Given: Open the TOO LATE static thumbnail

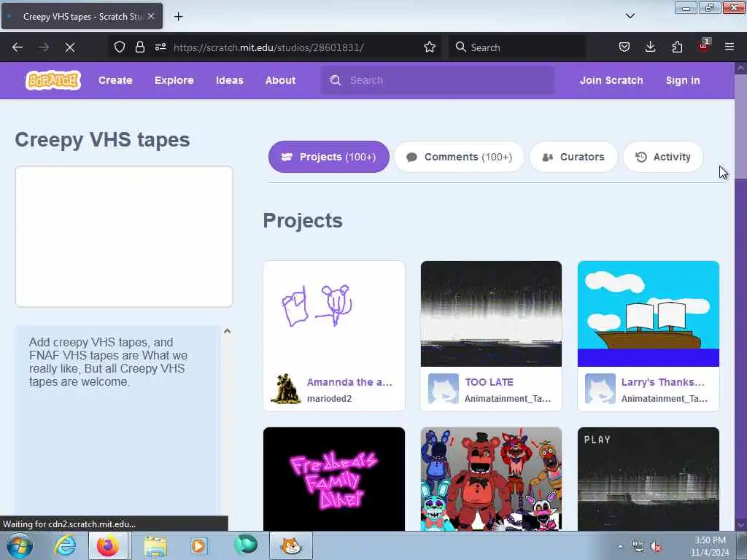Looking at the screenshot, I should [x=491, y=314].
